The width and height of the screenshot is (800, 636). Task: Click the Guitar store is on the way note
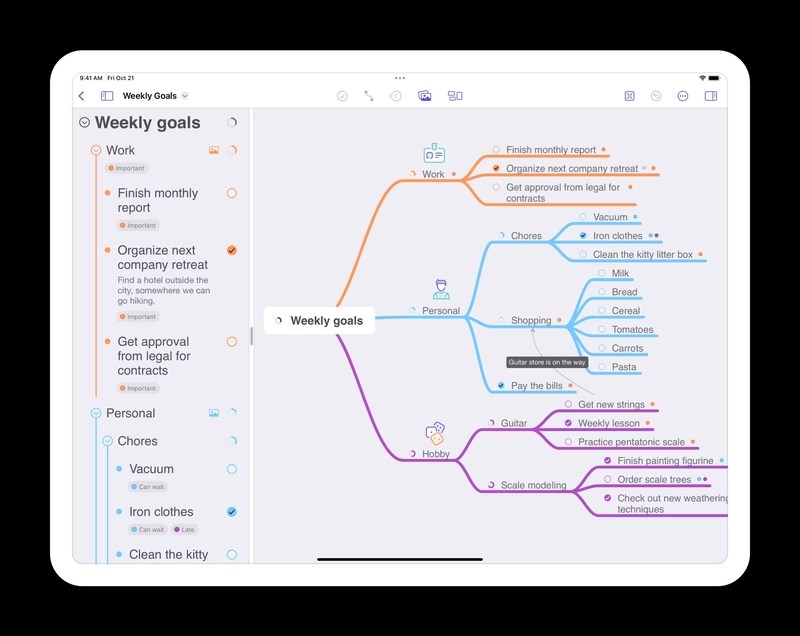(x=546, y=362)
